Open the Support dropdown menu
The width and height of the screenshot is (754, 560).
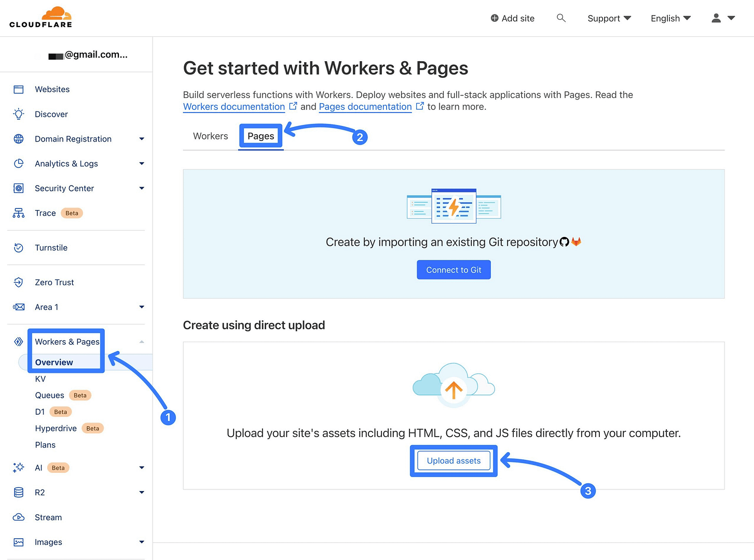pyautogui.click(x=609, y=18)
